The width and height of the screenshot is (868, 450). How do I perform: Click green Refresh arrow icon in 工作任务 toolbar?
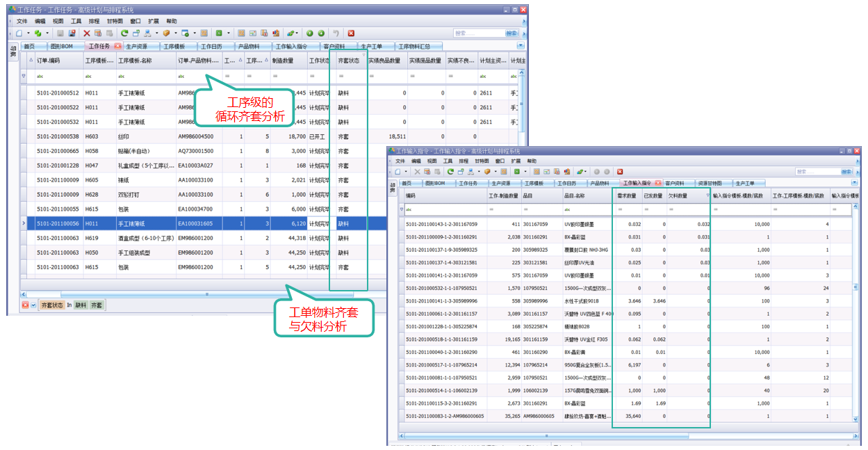[124, 33]
